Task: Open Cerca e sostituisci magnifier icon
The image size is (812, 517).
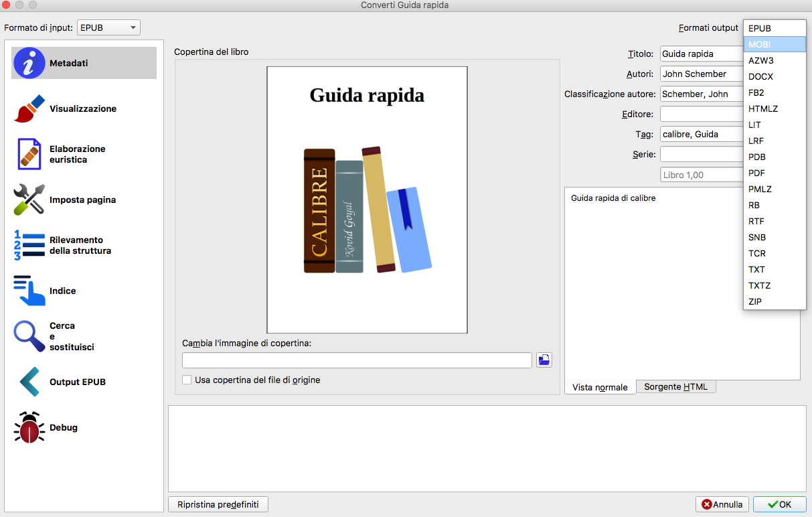Action: (x=29, y=336)
